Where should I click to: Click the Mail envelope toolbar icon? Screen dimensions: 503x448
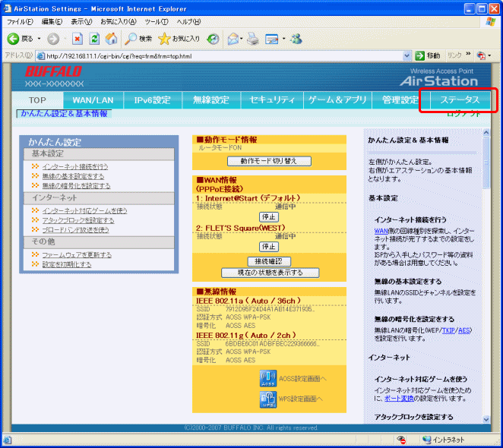coord(233,39)
